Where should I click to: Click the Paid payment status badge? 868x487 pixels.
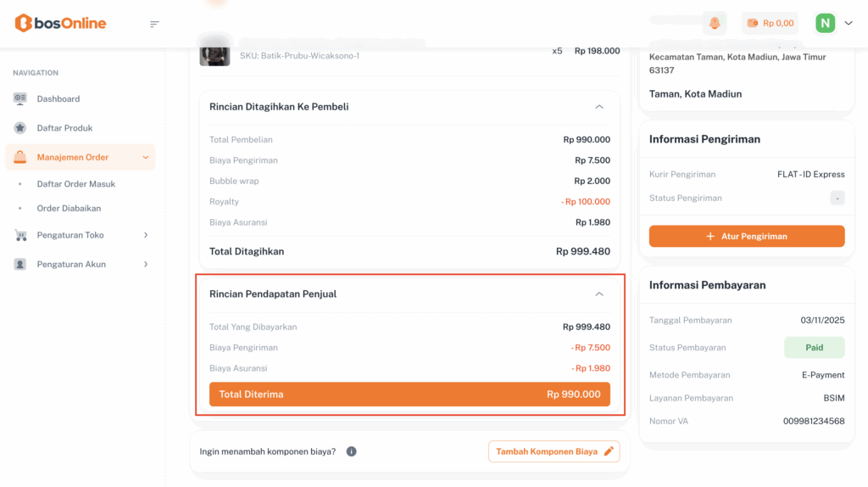pyautogui.click(x=814, y=347)
